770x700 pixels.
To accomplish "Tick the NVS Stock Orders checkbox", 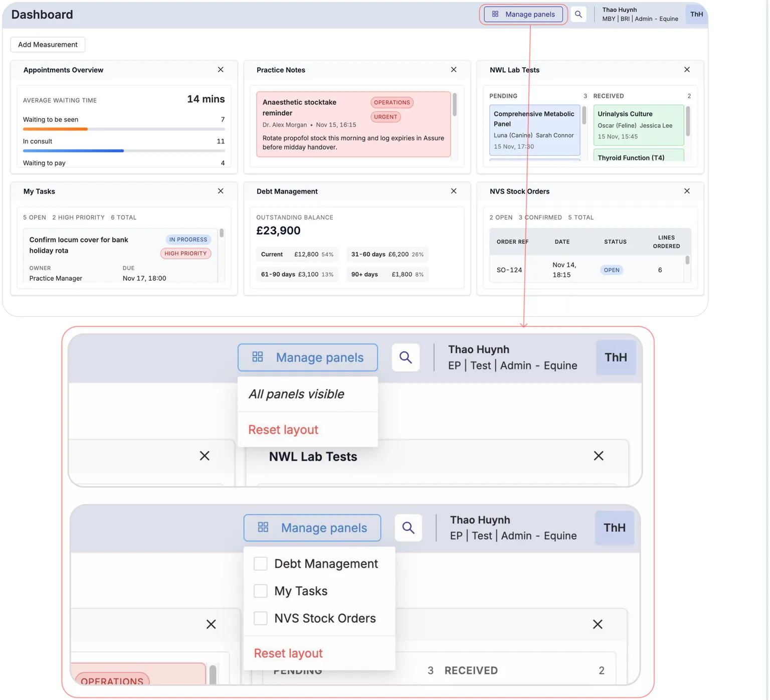I will (261, 618).
